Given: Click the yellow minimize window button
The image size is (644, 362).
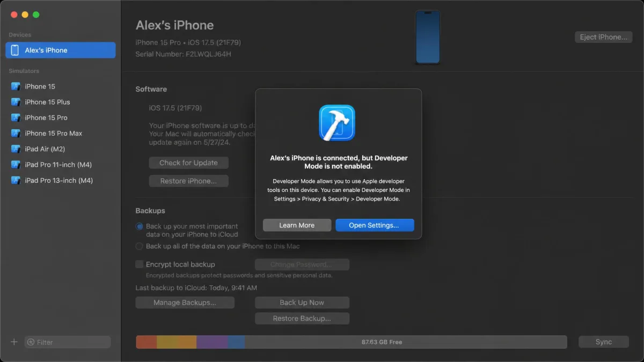Looking at the screenshot, I should [x=25, y=14].
